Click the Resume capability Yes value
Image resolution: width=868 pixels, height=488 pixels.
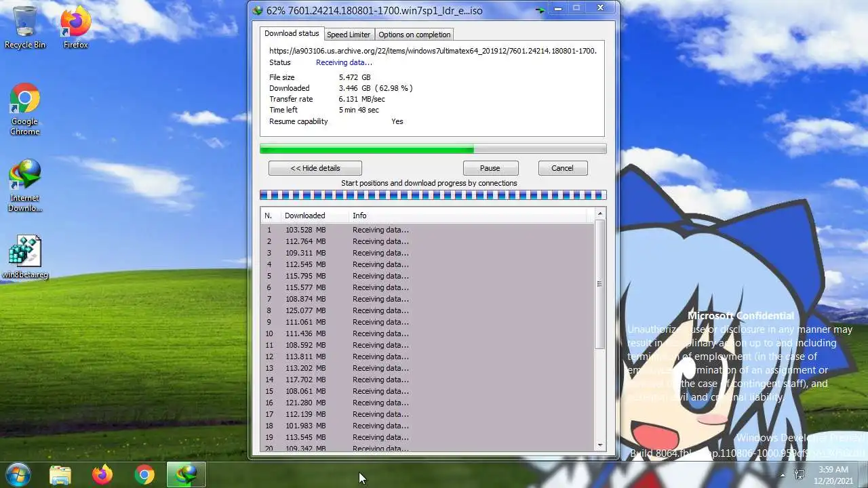(397, 121)
